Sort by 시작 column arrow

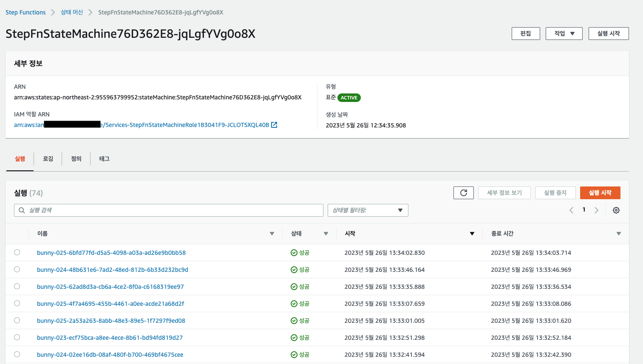(472, 234)
